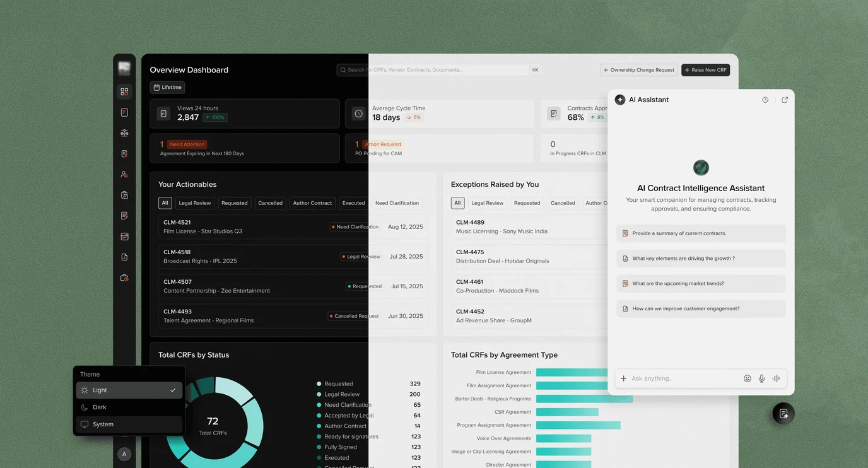Screen dimensions: 868x468
Task: Click the Views 24 hours document icon
Action: tap(163, 114)
